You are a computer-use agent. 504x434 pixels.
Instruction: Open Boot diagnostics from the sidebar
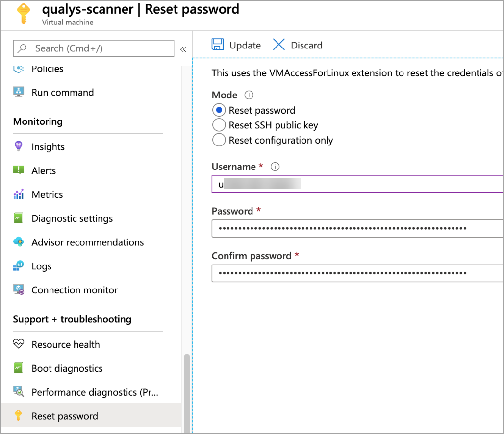pos(67,368)
